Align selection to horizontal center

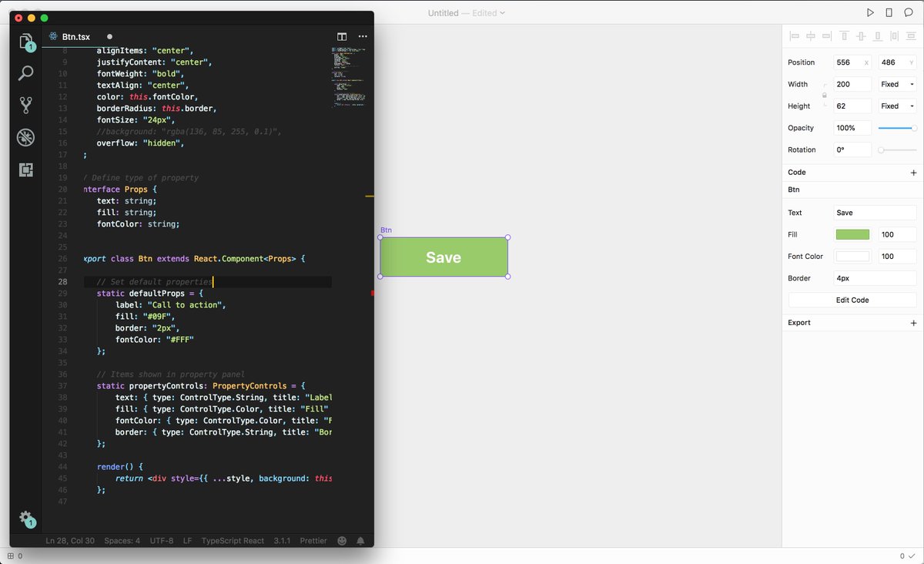click(811, 35)
